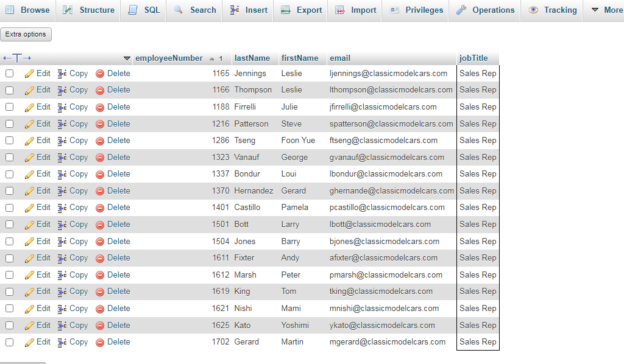This screenshot has width=624, height=364.
Task: Click red Delete icon for Tseng row
Action: [100, 141]
